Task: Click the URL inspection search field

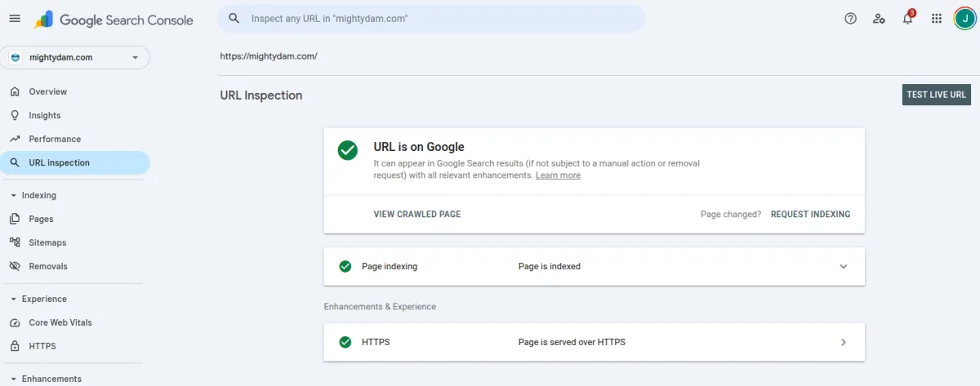Action: coord(431,18)
